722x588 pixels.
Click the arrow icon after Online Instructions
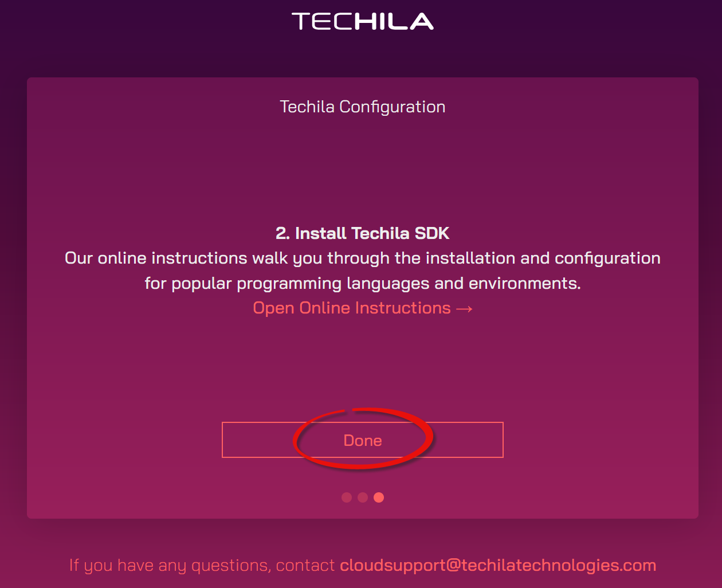464,309
